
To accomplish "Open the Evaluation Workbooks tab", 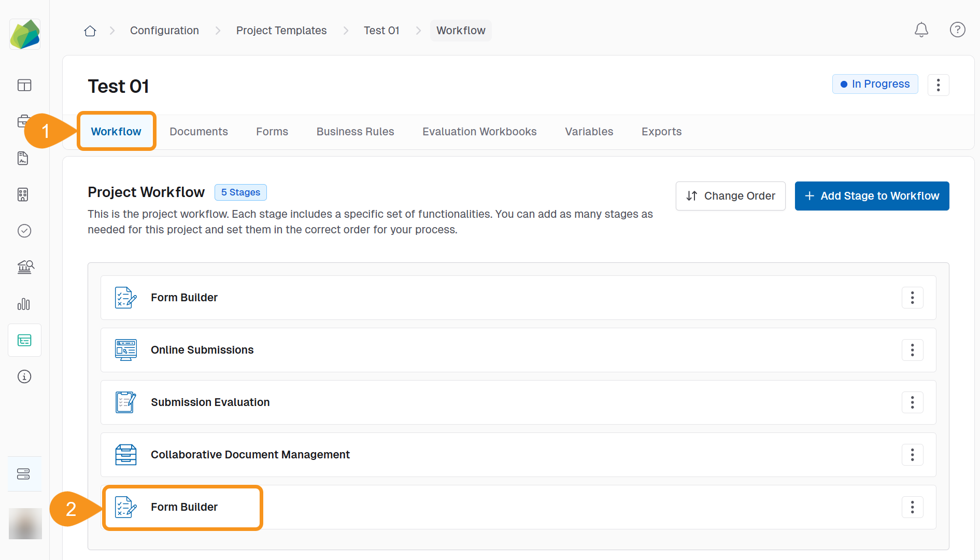I will tap(479, 132).
